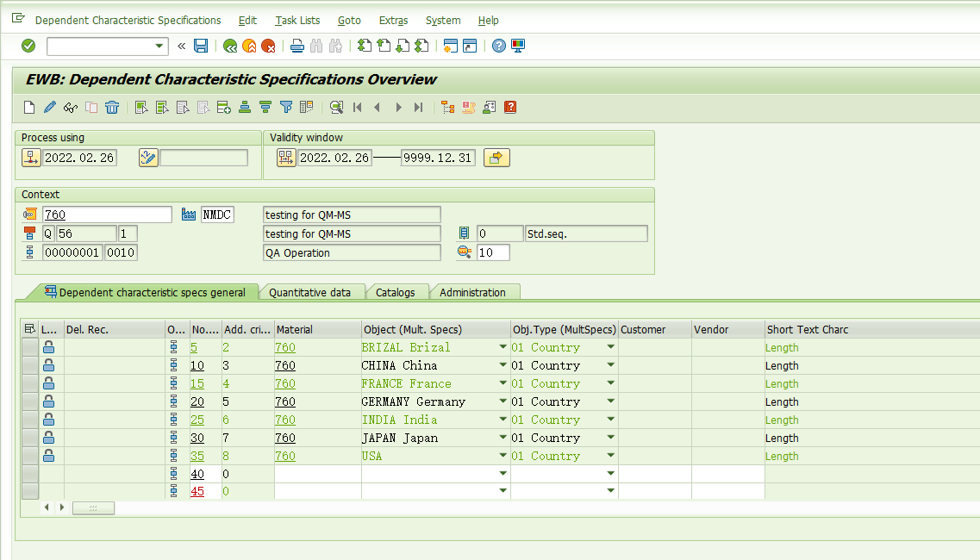980x560 pixels.
Task: Click the Change pencil icon
Action: [x=50, y=108]
